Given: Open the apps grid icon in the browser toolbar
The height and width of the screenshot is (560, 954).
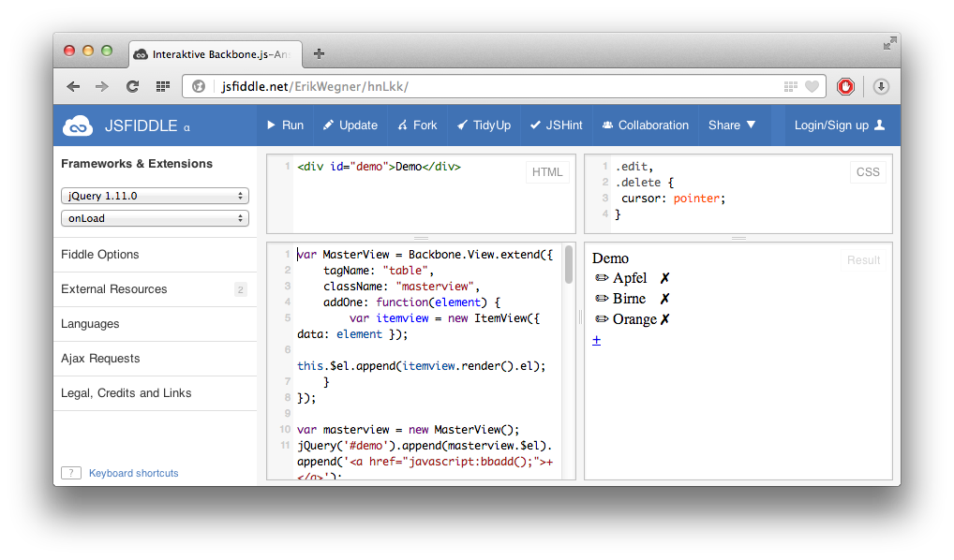Looking at the screenshot, I should (162, 86).
